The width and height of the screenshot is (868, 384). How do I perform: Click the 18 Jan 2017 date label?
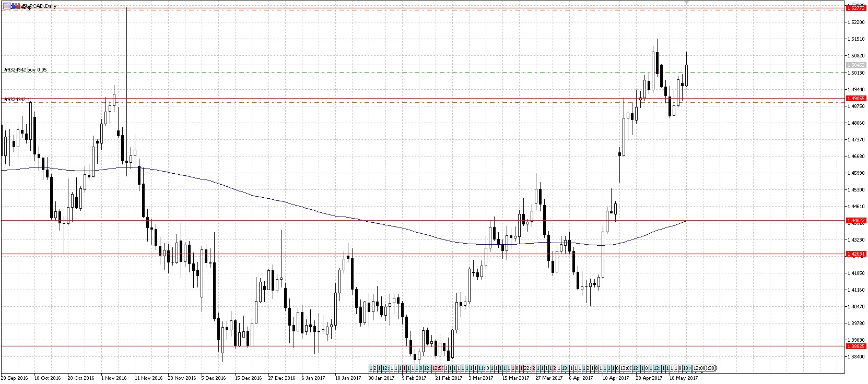tap(348, 378)
